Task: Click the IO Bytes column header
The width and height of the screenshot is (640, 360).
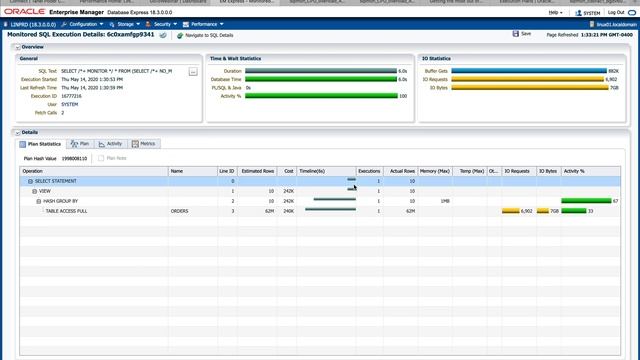Action: coord(548,171)
